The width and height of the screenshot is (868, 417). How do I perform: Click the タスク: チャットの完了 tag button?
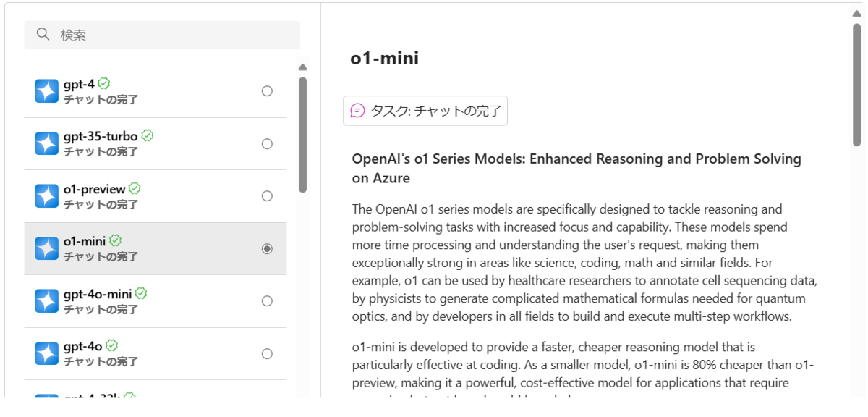click(x=425, y=111)
